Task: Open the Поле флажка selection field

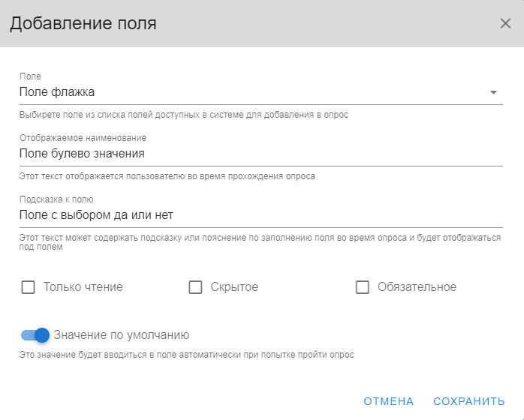Action: [x=261, y=92]
